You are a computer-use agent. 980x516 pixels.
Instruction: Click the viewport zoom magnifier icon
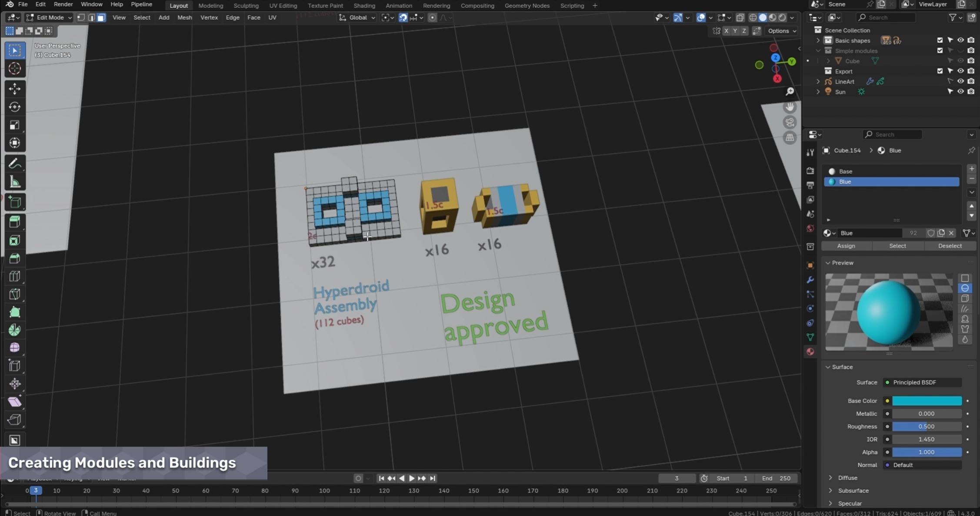coord(790,91)
